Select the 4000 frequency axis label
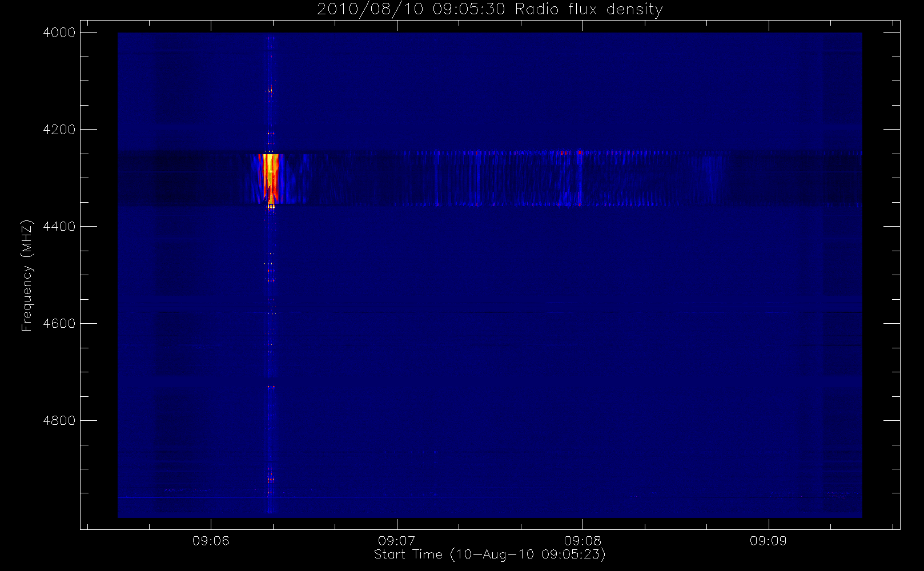The height and width of the screenshot is (571, 924). point(59,33)
